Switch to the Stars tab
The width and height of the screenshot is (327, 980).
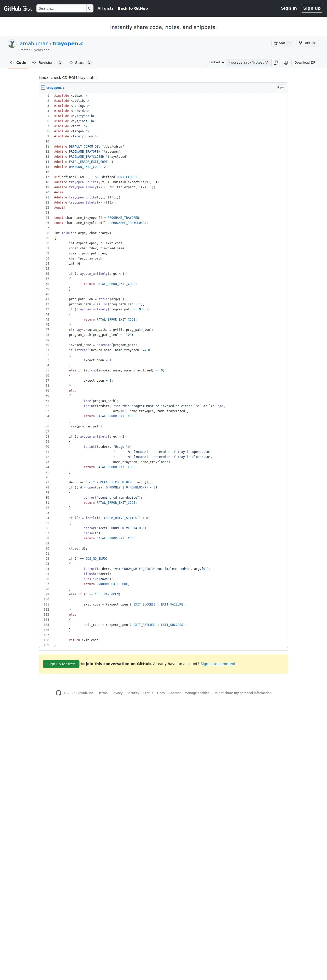click(80, 63)
